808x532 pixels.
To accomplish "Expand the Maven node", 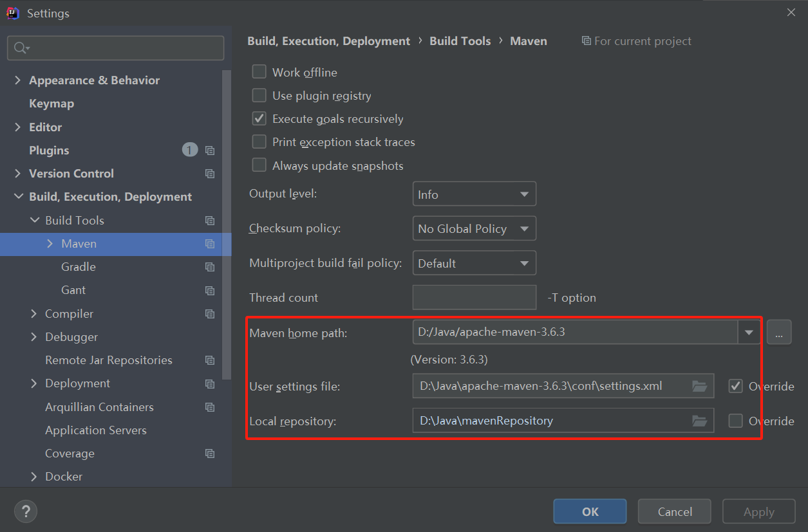I will pyautogui.click(x=50, y=244).
